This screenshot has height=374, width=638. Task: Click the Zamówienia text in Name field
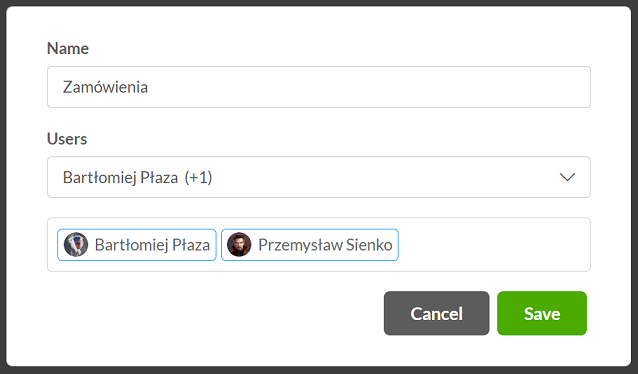pos(105,87)
